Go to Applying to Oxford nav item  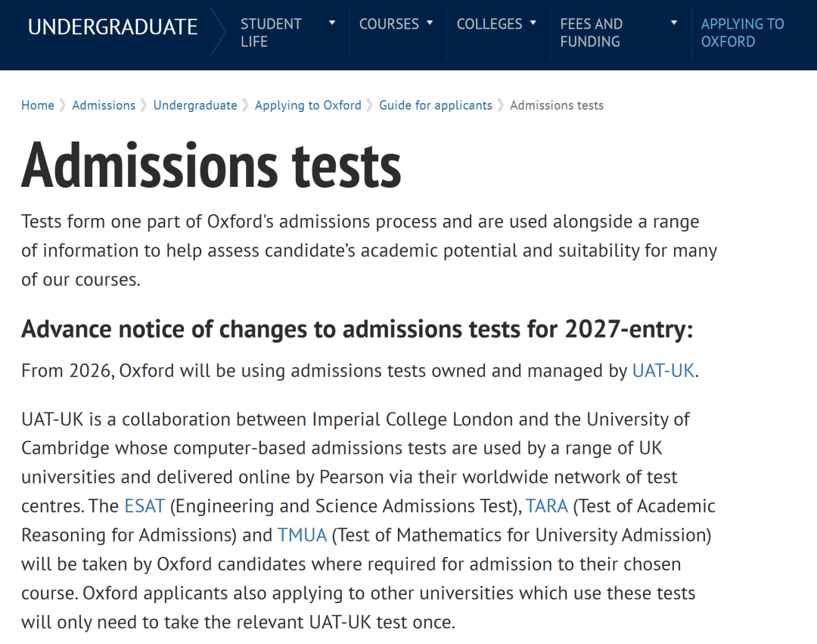(742, 33)
